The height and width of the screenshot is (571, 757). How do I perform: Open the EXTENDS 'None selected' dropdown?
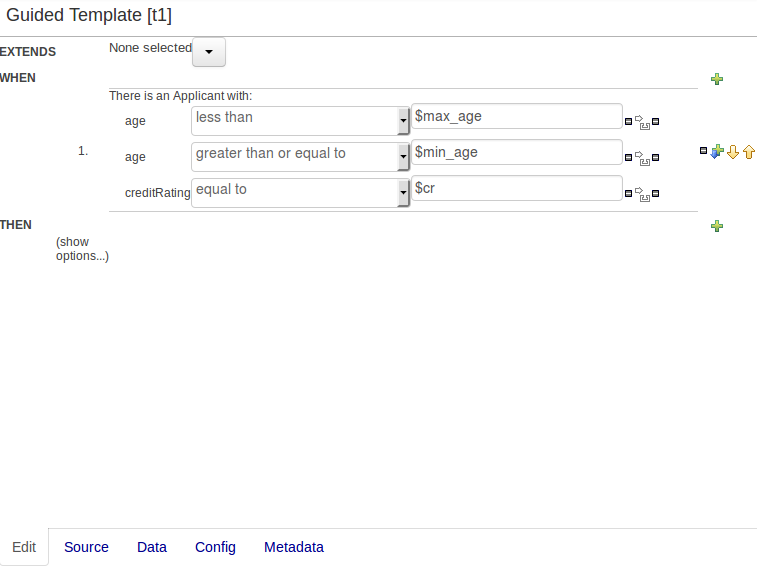[209, 53]
